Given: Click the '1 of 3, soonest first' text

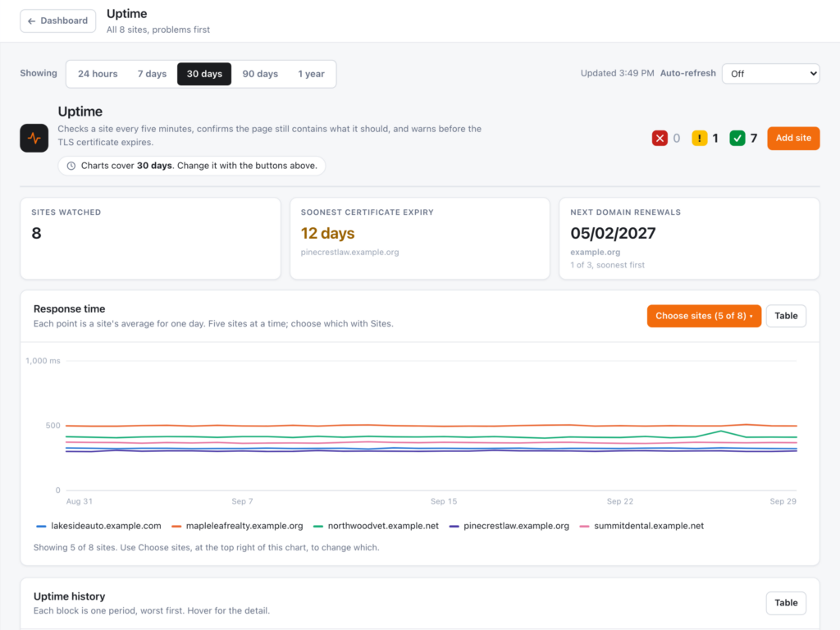Looking at the screenshot, I should (x=608, y=265).
